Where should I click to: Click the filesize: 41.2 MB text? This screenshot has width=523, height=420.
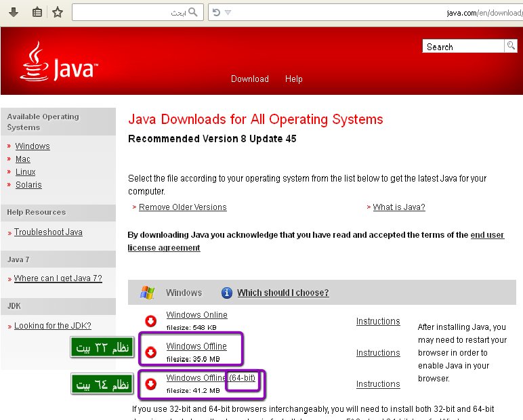coord(193,391)
